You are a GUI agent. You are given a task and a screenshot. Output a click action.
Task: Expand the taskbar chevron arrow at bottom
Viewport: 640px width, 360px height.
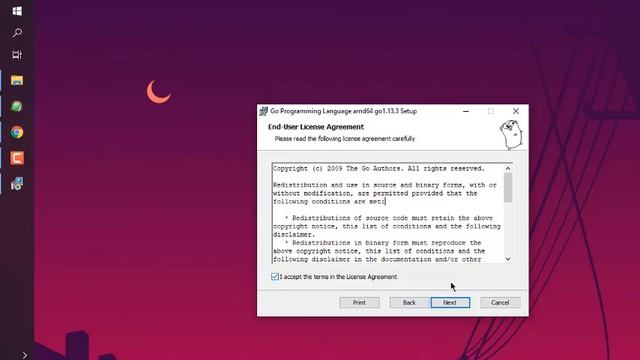pyautogui.click(x=25, y=355)
